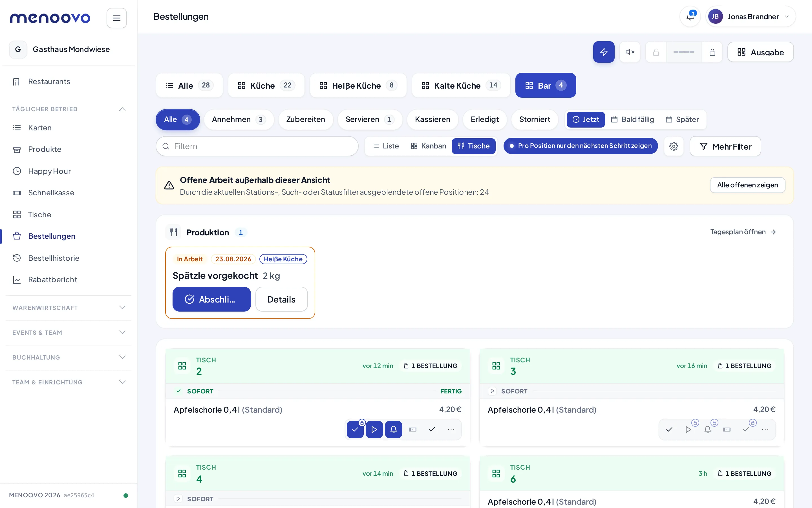
Task: Open Happy Hour in the sidebar
Action: 68,171
